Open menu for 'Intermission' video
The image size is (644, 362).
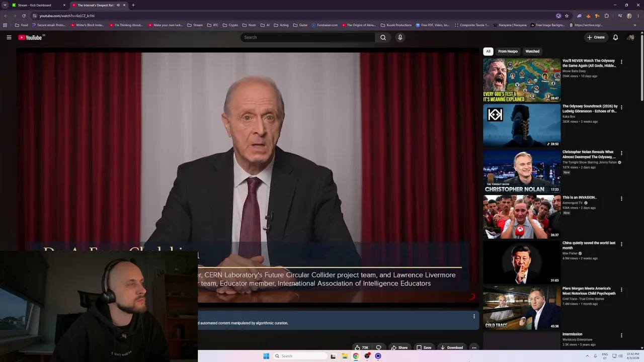point(621,335)
